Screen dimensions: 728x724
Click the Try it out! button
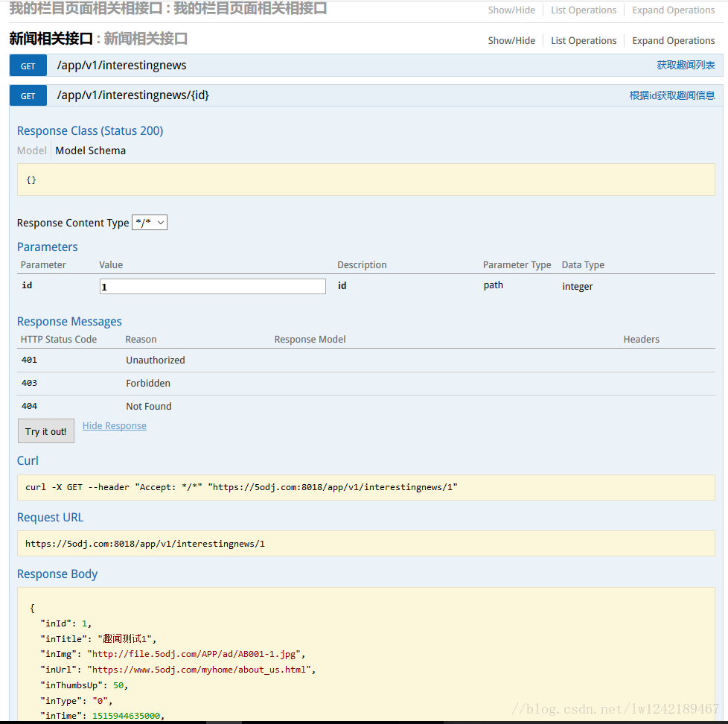click(x=46, y=431)
